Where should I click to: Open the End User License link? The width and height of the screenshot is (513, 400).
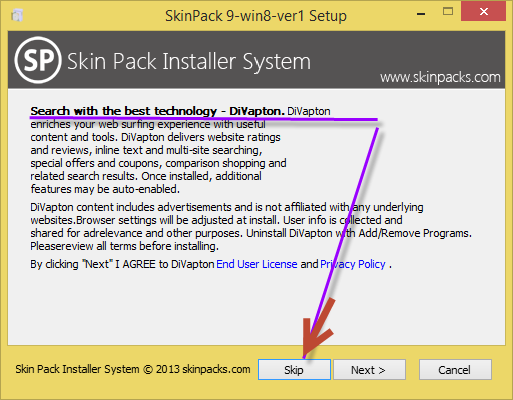point(257,264)
